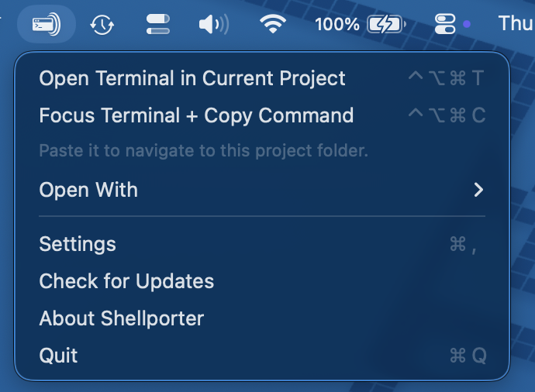Click the 100% battery percentage label

point(337,24)
